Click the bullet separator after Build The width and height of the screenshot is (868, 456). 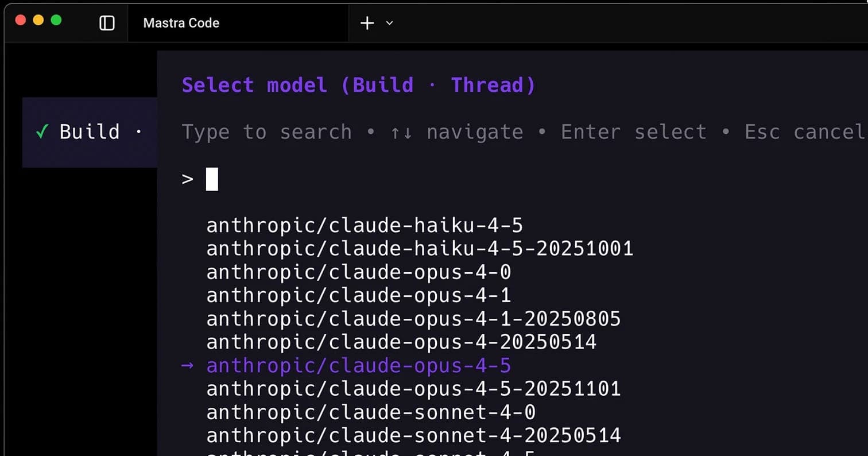pos(139,132)
